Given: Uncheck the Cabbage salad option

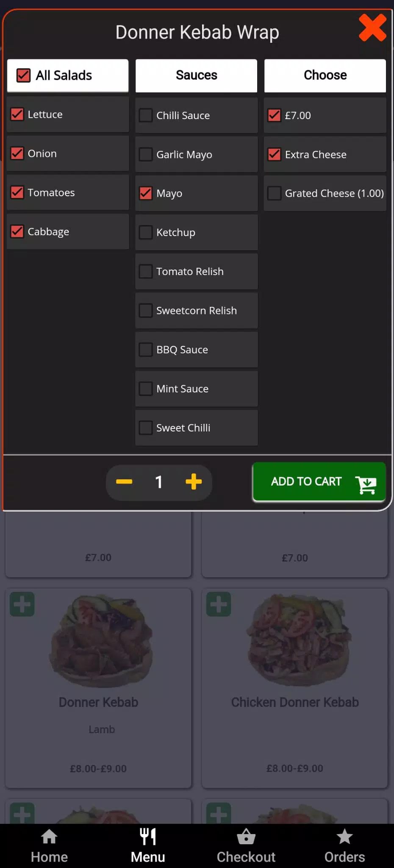Looking at the screenshot, I should 17,231.
